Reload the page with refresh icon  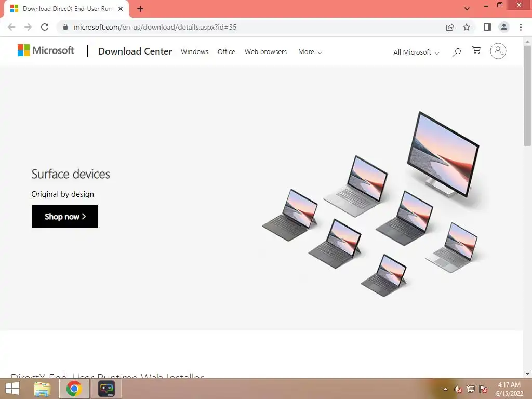(45, 27)
